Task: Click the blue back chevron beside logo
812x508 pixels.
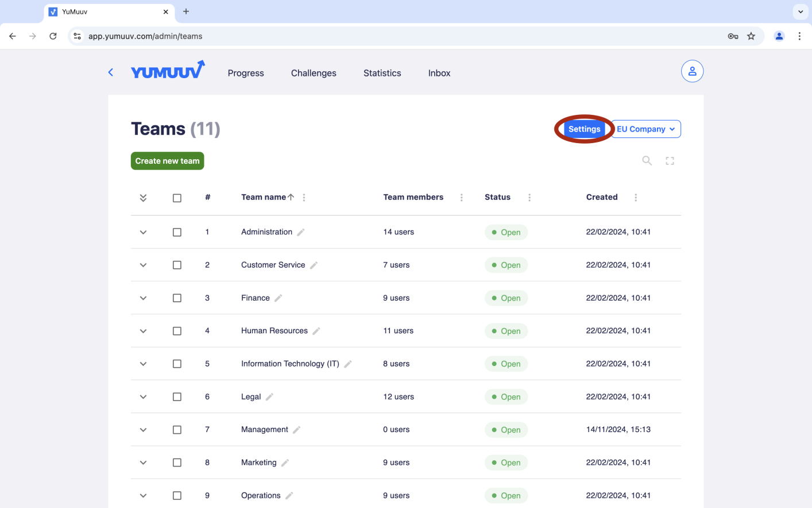Action: point(111,72)
